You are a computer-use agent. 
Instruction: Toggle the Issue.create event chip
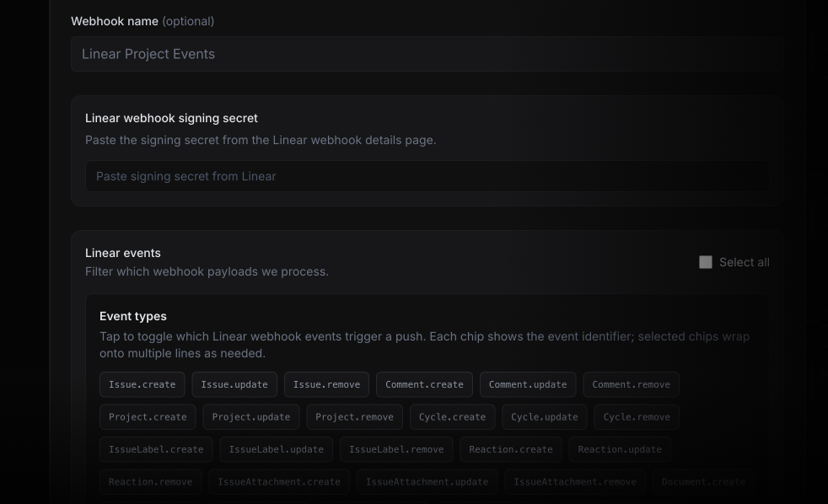[142, 384]
